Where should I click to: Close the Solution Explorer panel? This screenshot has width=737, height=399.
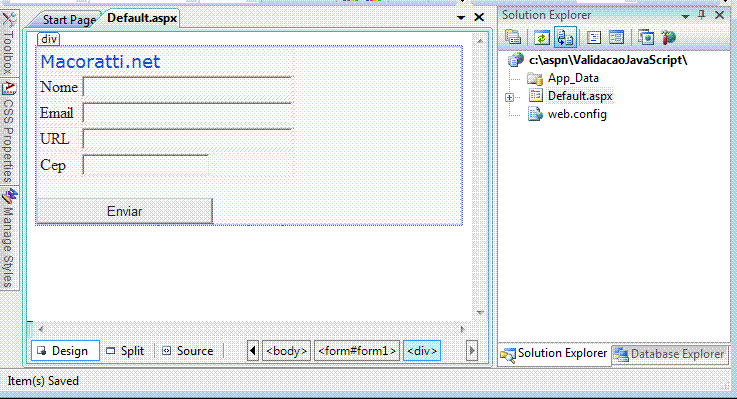(719, 15)
